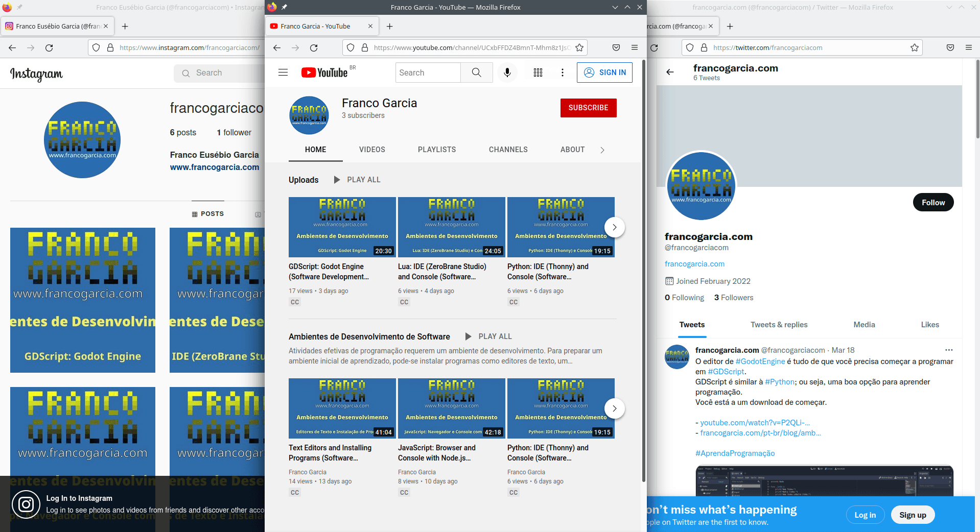Image resolution: width=980 pixels, height=532 pixels.
Task: Play all Ambientes de Desenvolvimento playlist
Action: coord(488,336)
